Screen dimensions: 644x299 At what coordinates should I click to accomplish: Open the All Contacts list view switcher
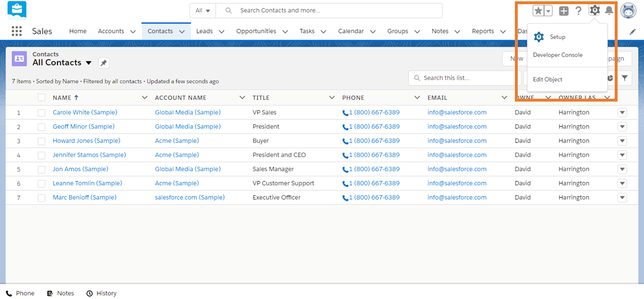pos(89,63)
